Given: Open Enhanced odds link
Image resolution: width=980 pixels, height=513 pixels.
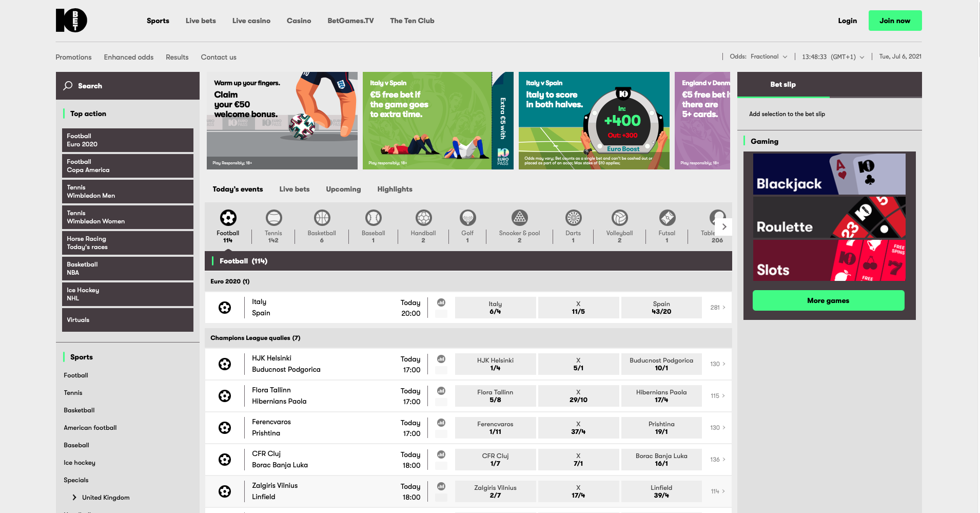Looking at the screenshot, I should 129,58.
